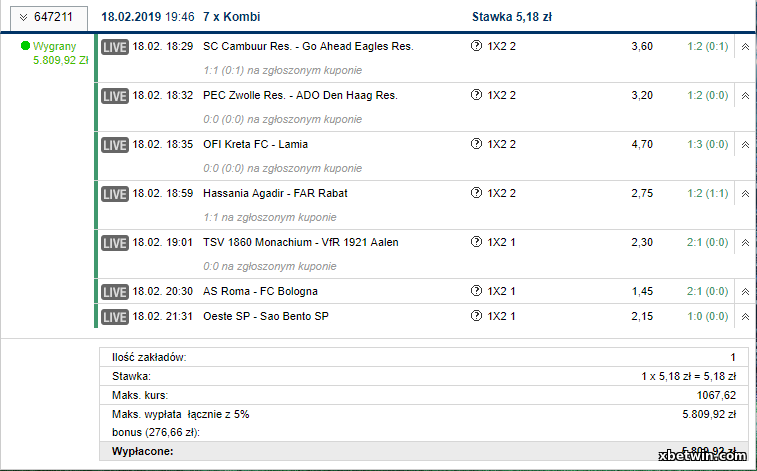Open help icon for TSV 1860 Monachium bet
Viewport: 757px width, 471px height.
(477, 242)
